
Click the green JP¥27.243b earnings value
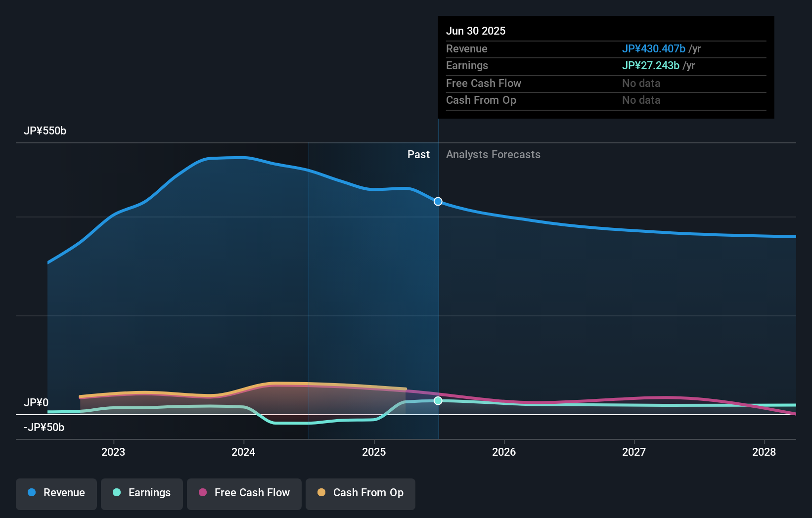(x=651, y=65)
